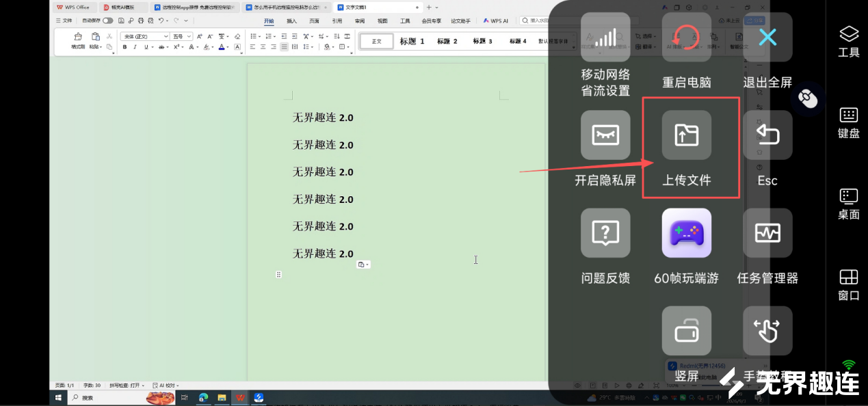This screenshot has width=868, height=406.
Task: Click the WPS icon in the taskbar
Action: click(x=241, y=397)
